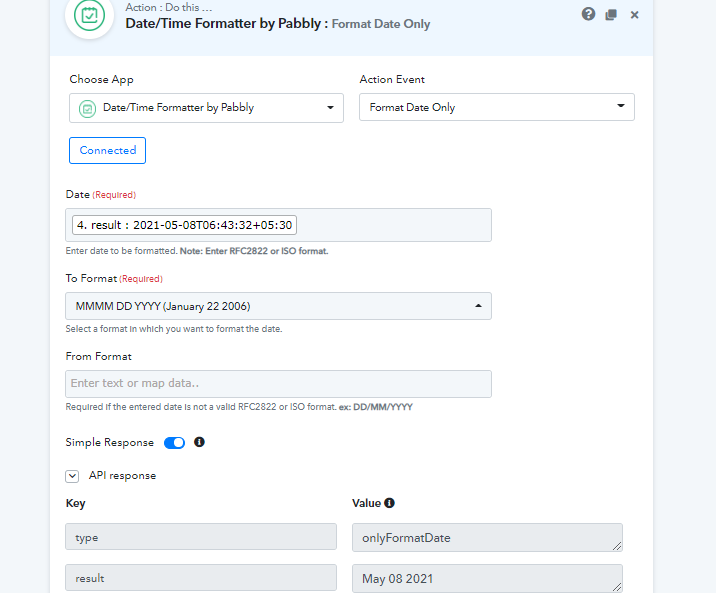Click the Value column info icon
This screenshot has height=593, width=716.
click(x=390, y=503)
